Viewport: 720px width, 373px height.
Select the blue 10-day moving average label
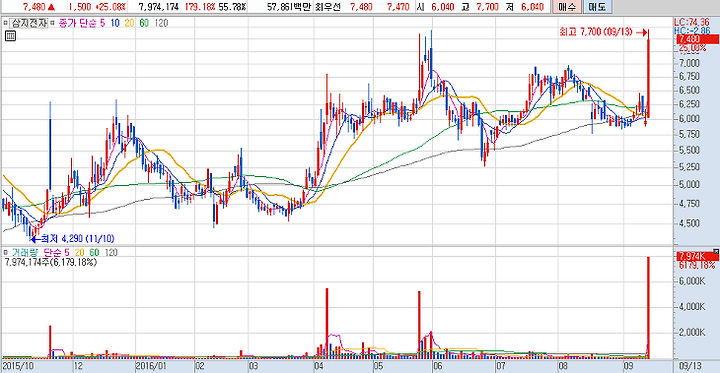tap(114, 23)
